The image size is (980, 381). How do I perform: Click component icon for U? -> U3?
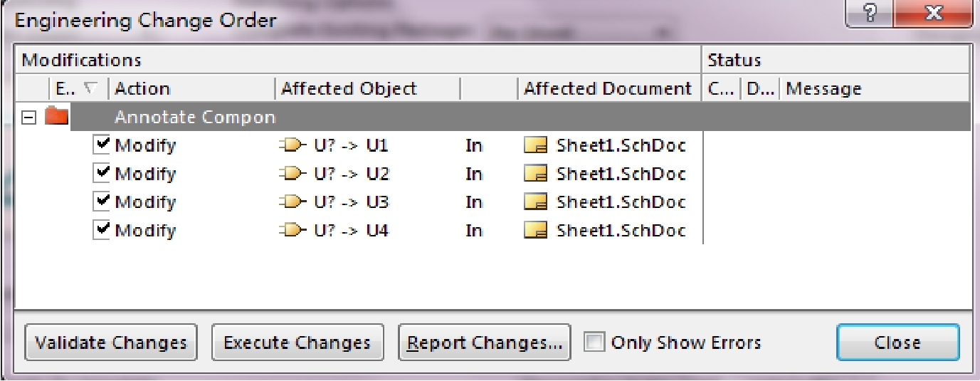293,202
